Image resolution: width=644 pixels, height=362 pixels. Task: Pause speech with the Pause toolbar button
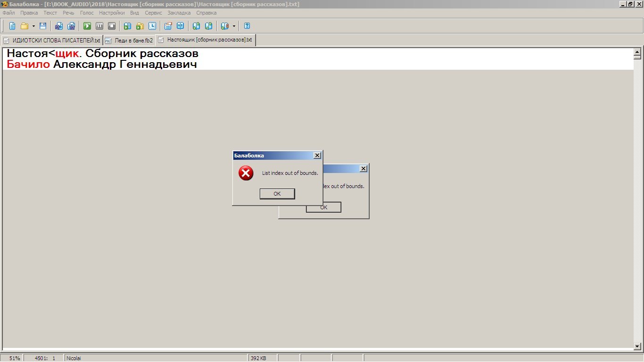(x=99, y=26)
